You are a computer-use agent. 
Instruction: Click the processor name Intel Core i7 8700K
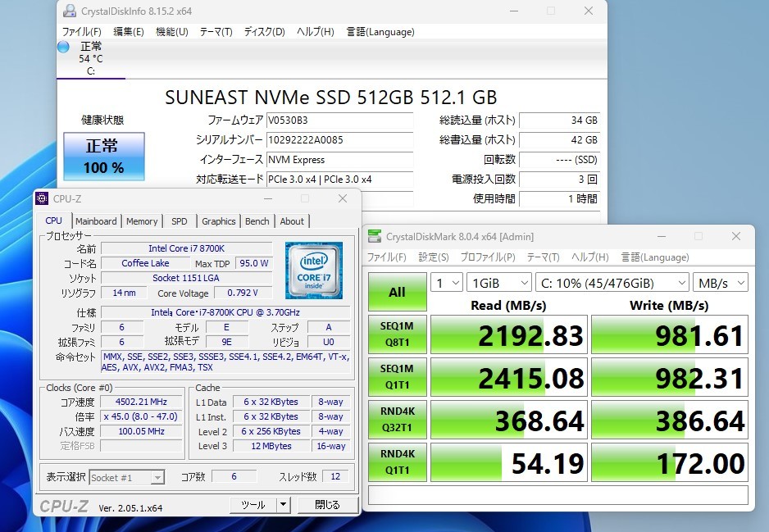(186, 248)
